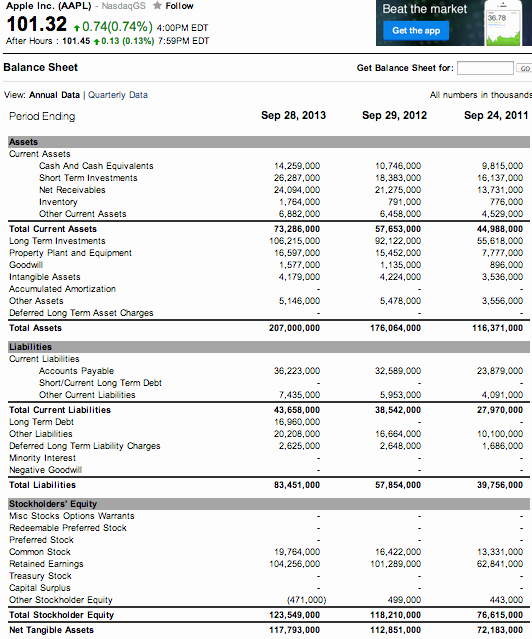Click Short/Current Long Term Debt label
532x639 pixels.
point(100,383)
